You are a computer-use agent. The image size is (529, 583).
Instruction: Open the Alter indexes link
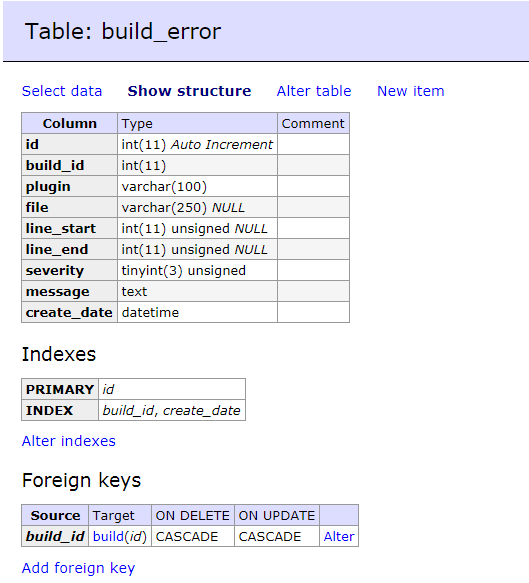pyautogui.click(x=68, y=441)
